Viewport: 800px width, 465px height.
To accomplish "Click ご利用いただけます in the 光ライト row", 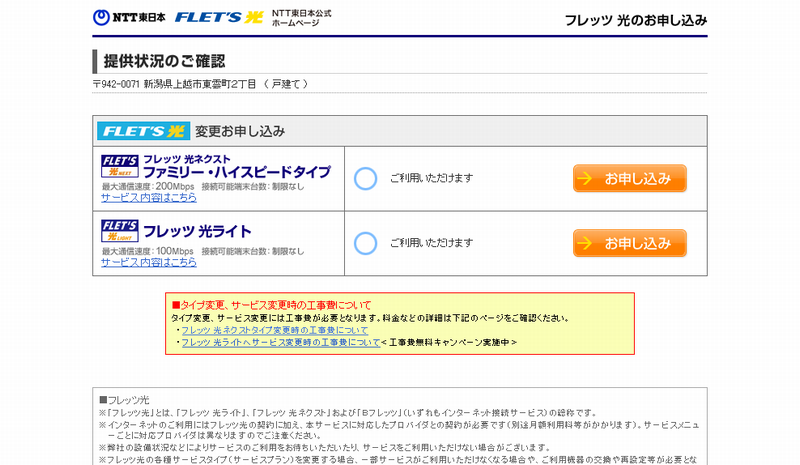I will tap(432, 243).
